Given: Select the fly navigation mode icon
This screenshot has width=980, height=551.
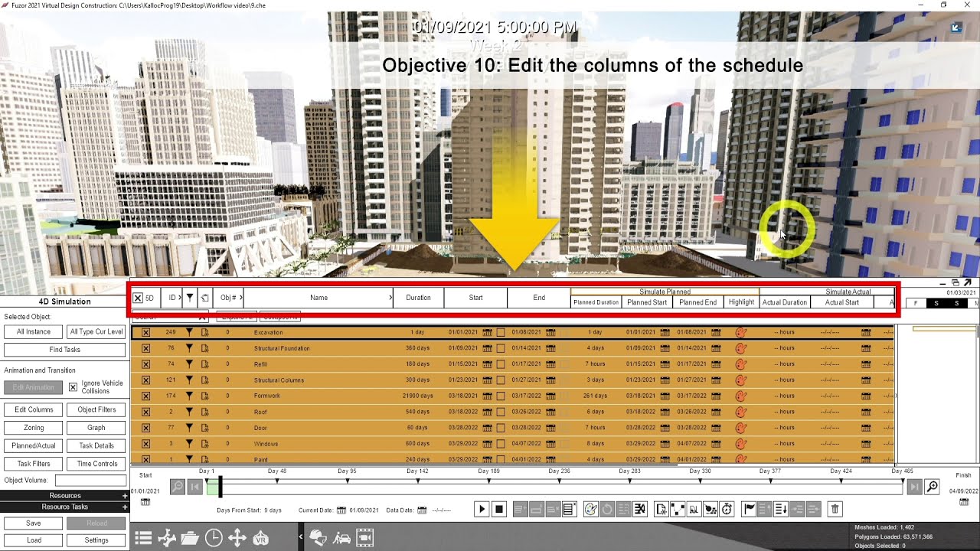Looking at the screenshot, I should tap(167, 538).
